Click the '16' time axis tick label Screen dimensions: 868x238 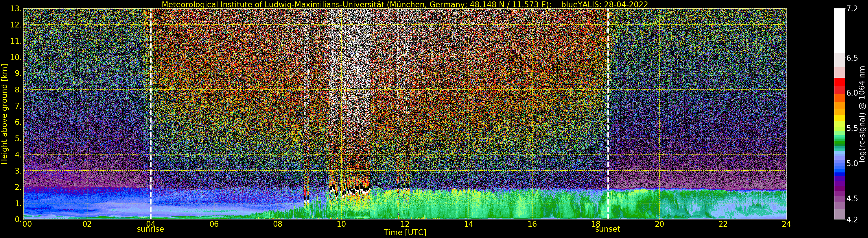pyautogui.click(x=532, y=224)
